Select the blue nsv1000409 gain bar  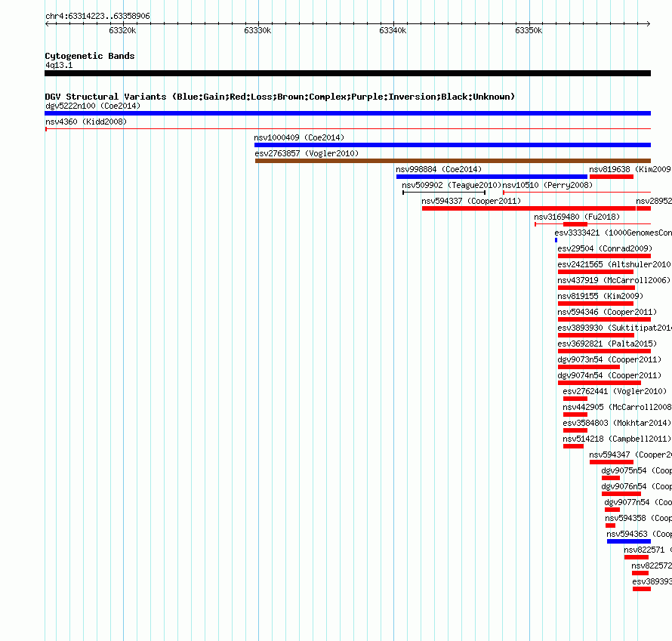coord(452,145)
